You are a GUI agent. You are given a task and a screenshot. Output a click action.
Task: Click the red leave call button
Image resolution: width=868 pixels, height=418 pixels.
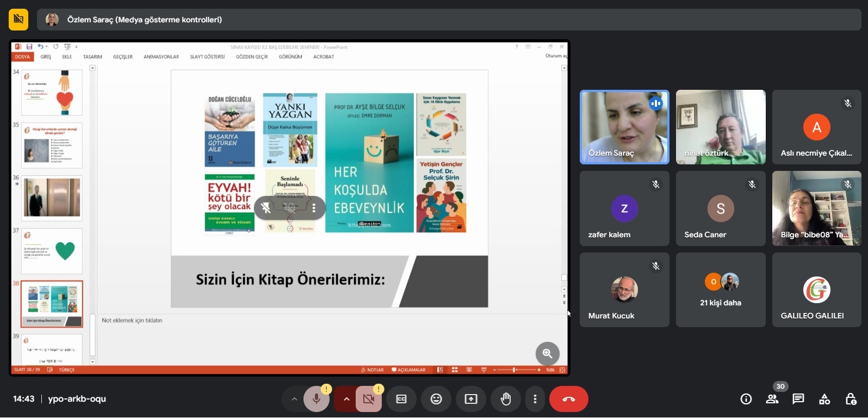click(569, 399)
